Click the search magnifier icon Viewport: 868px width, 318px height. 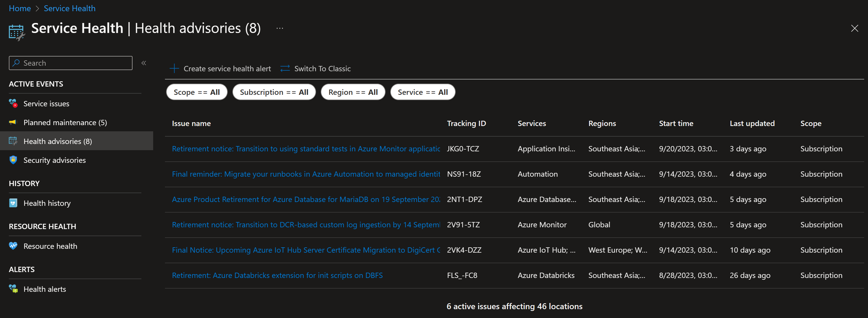coord(16,63)
